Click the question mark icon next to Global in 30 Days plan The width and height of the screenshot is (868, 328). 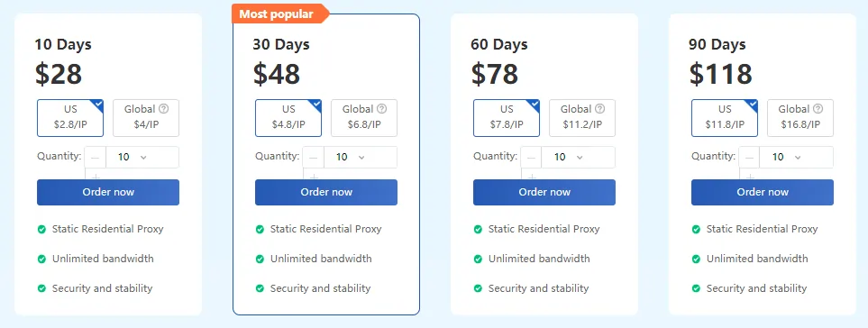(381, 109)
